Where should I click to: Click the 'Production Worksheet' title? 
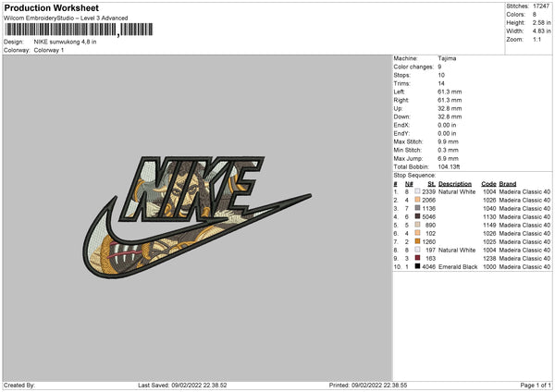click(51, 7)
